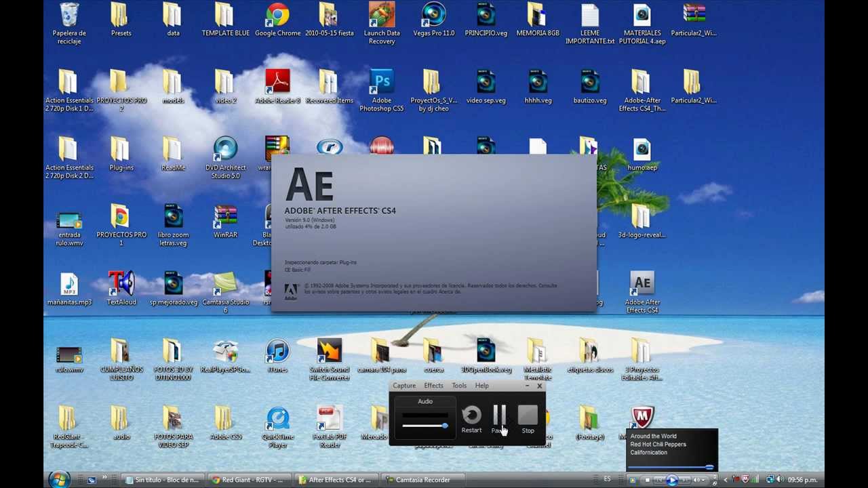Open the Tools menu in Camtasia Recorder
The image size is (868, 488).
click(459, 386)
